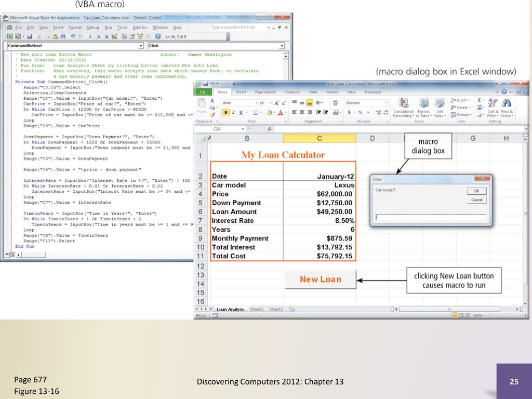Open Find & Select in Editing group
532x399 pixels.
(x=506, y=108)
